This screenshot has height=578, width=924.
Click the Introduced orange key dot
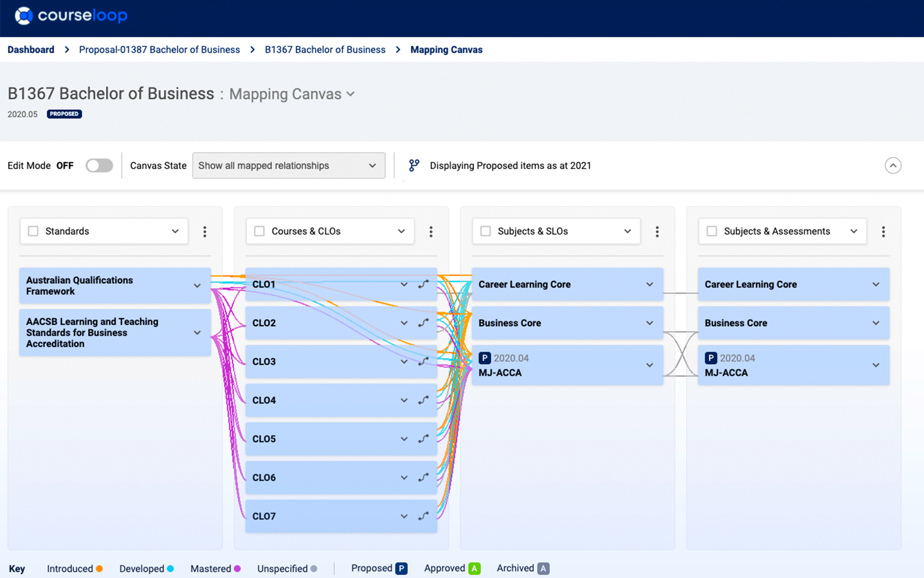[x=99, y=569]
